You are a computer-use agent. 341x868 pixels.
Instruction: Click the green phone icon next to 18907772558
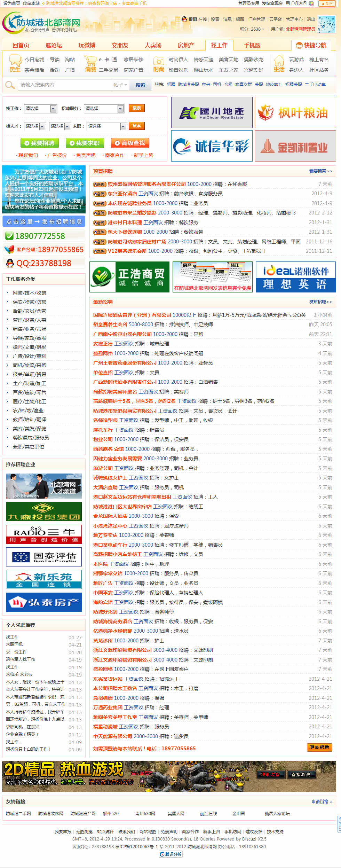pyautogui.click(x=9, y=236)
